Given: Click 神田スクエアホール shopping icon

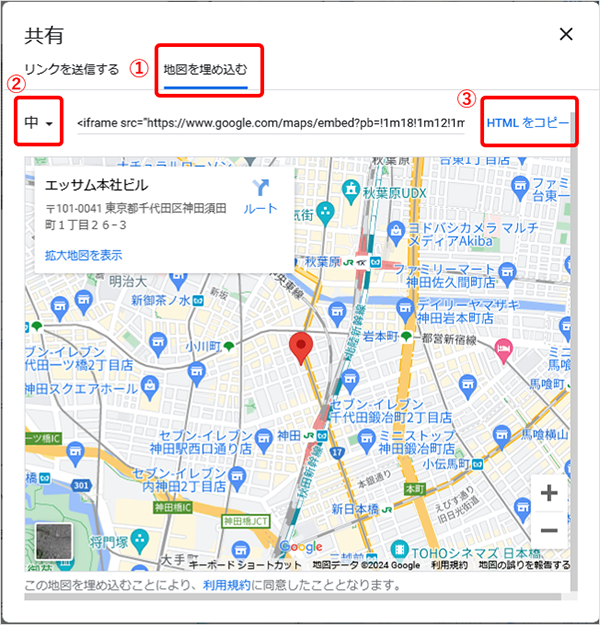Looking at the screenshot, I should 150,388.
